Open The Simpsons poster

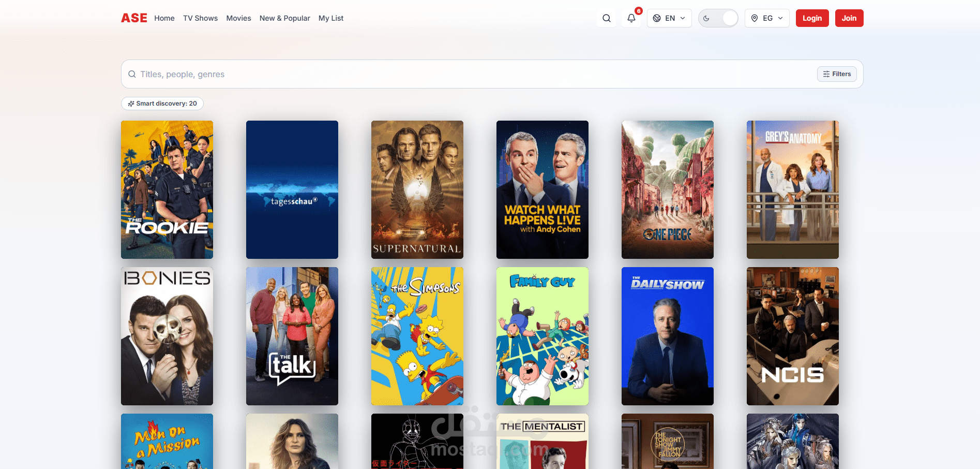tap(417, 336)
